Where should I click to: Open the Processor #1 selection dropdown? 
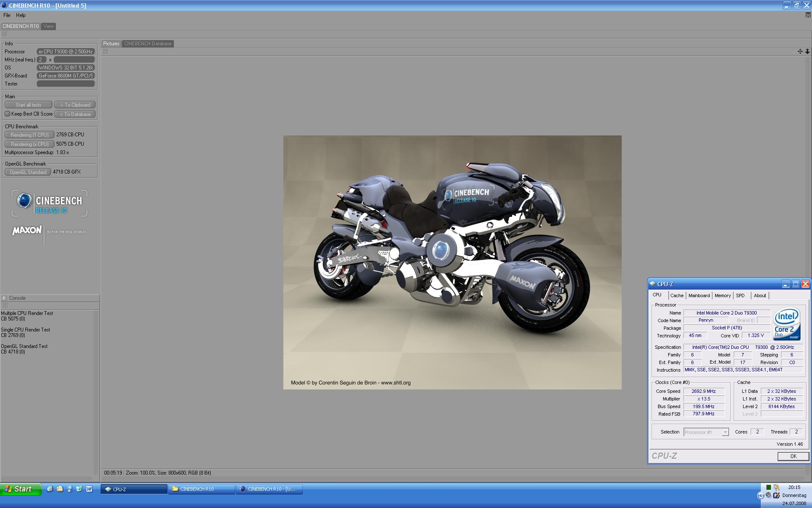coord(725,432)
